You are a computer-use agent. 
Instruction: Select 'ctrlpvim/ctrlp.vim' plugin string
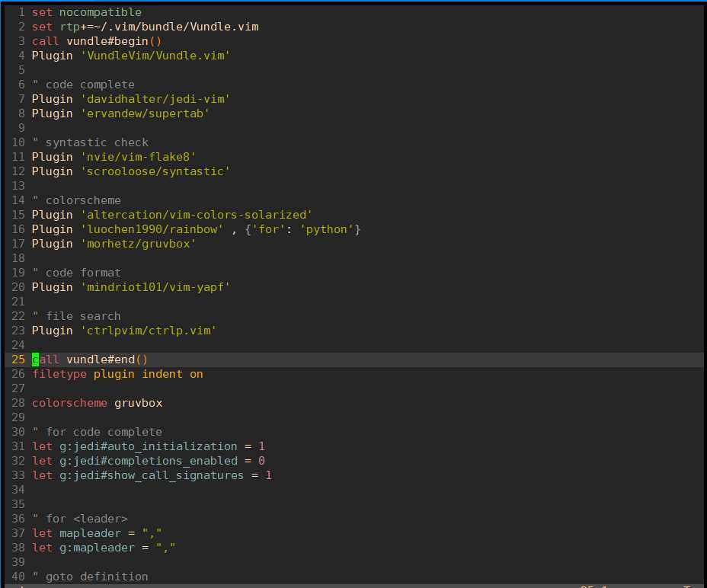149,331
